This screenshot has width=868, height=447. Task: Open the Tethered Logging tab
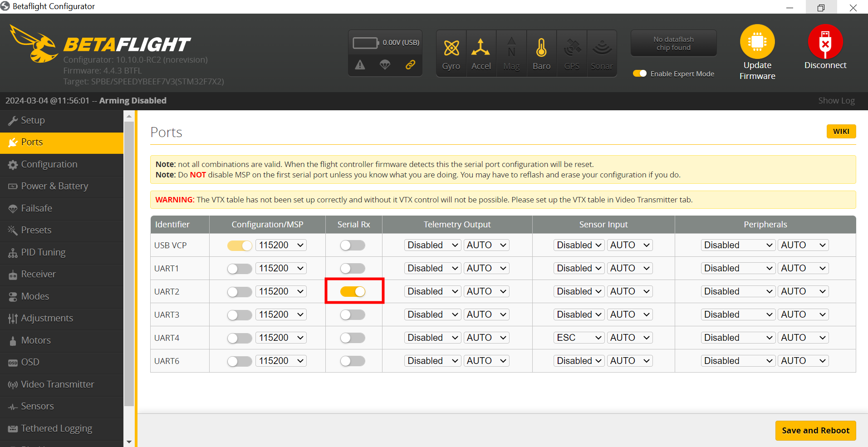(62, 429)
